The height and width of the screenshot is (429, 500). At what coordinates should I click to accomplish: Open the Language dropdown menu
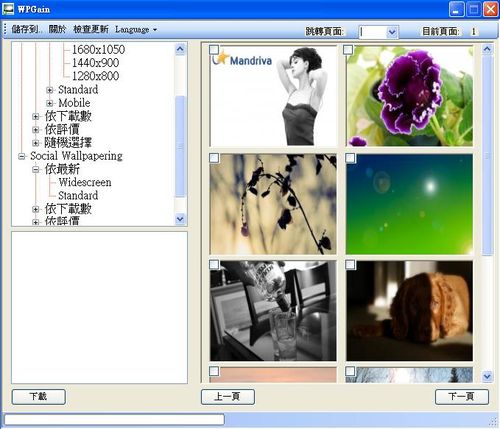click(x=136, y=30)
